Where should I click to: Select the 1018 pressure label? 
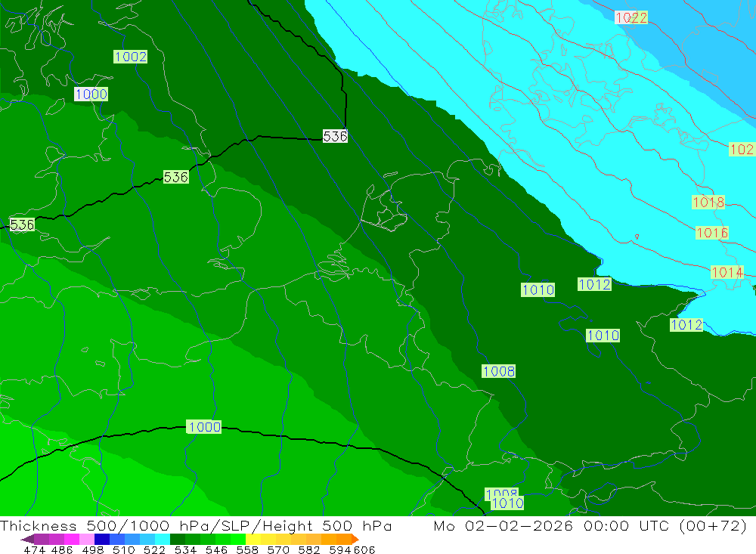(708, 202)
